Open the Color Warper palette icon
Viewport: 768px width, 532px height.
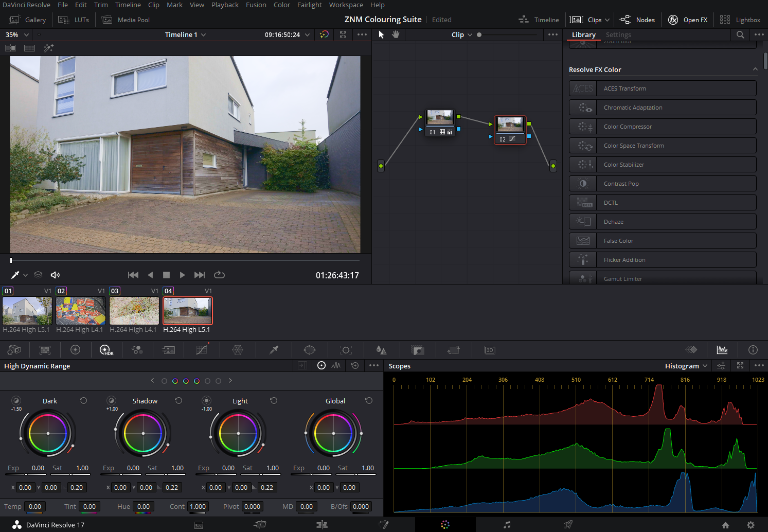(238, 350)
